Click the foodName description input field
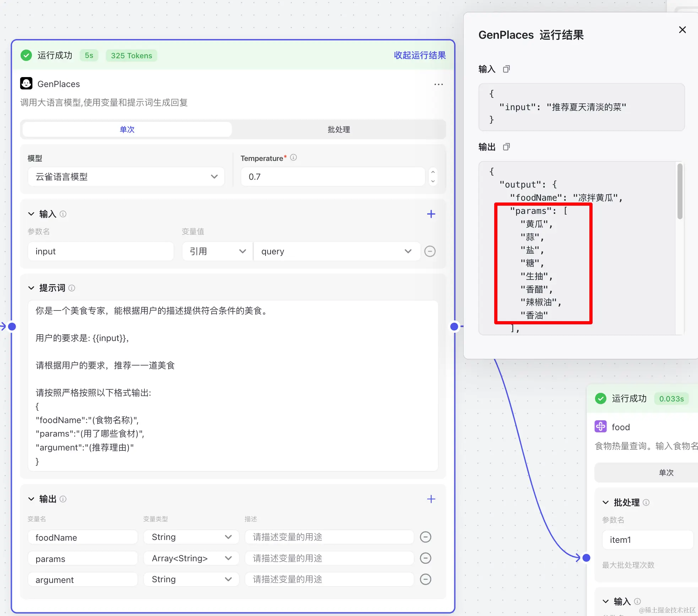The image size is (698, 616). (329, 537)
